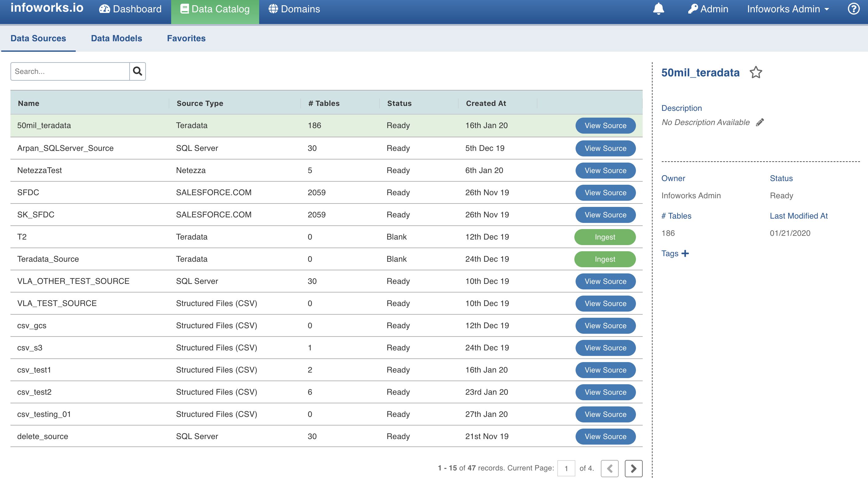The width and height of the screenshot is (868, 484).
Task: Click the search magnifier button
Action: [138, 71]
